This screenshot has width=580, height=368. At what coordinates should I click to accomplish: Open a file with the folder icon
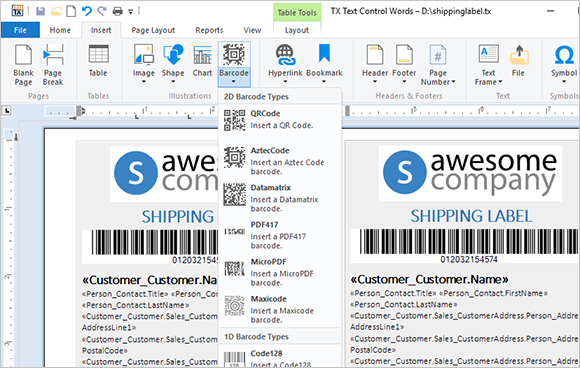(56, 11)
